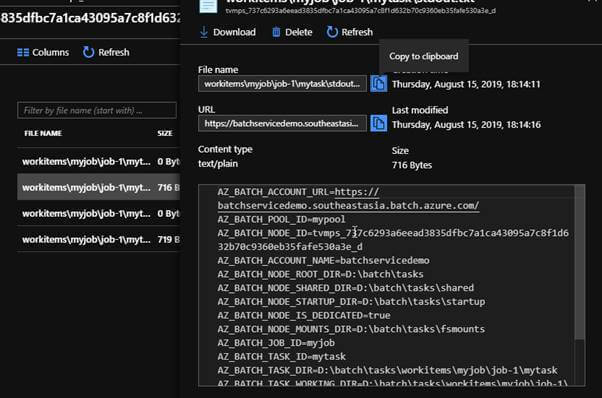Click the Refresh icon in file detail toolbar
The width and height of the screenshot is (602, 398).
pos(332,32)
